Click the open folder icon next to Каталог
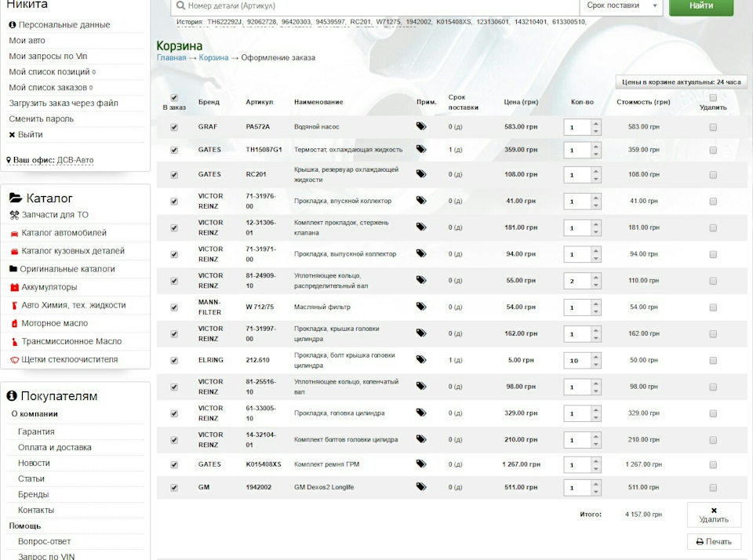The image size is (753, 560). (16, 198)
